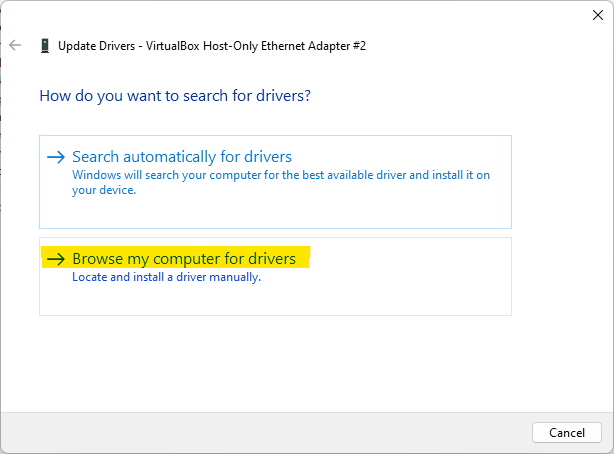Click the network adapter device icon
Image resolution: width=614 pixels, height=454 pixels.
pos(45,45)
